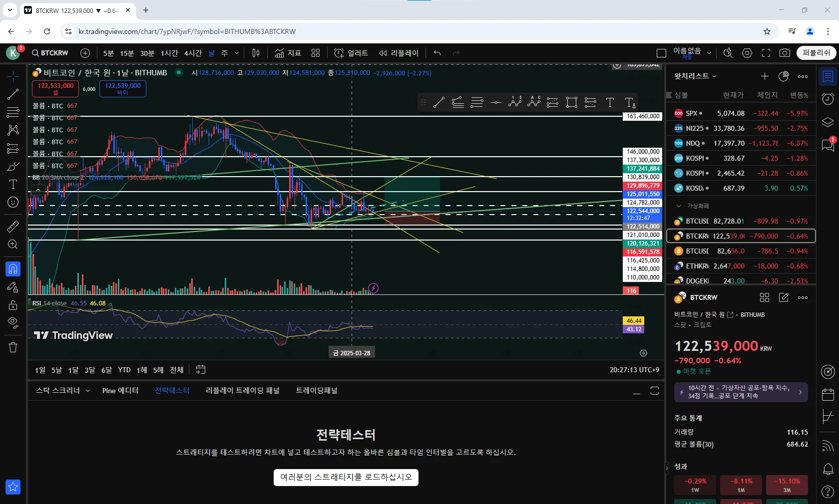Viewport: 839px width, 504px height.
Task: Toggle stay in drawing mode pencil-lock
Action: [13, 287]
